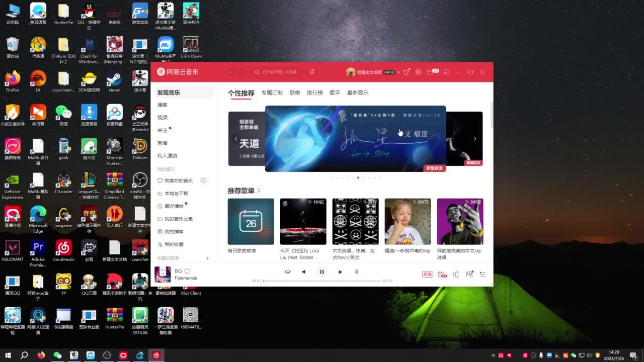Click the song progress bar
Image resolution: width=644 pixels, height=362 pixels.
pyautogui.click(x=322, y=281)
